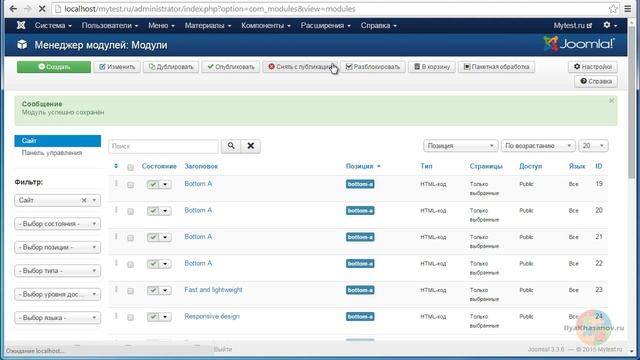Open status dropdown for Fast and lightweight
Image resolution: width=640 pixels, height=360 pixels.
[x=165, y=291]
